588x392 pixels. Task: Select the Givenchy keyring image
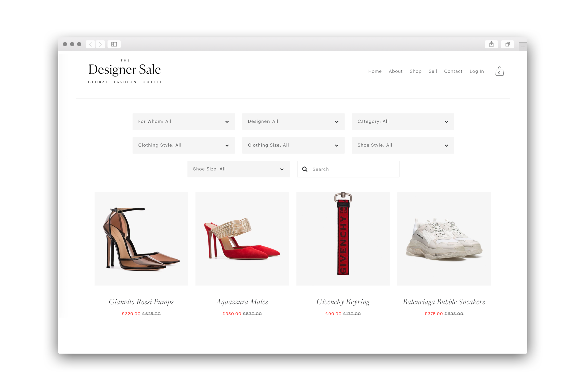343,239
